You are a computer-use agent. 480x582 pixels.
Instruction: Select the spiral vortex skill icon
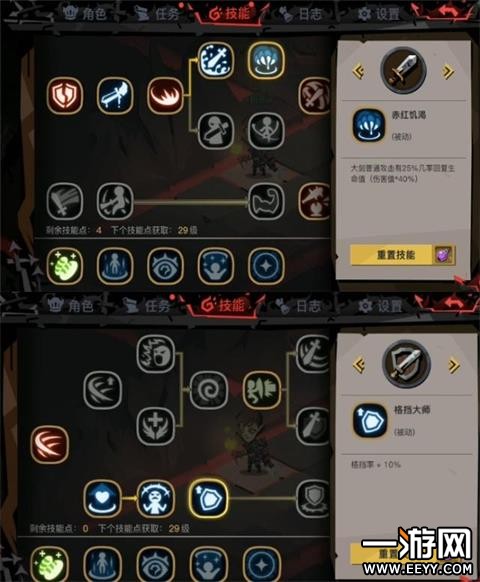(x=209, y=390)
